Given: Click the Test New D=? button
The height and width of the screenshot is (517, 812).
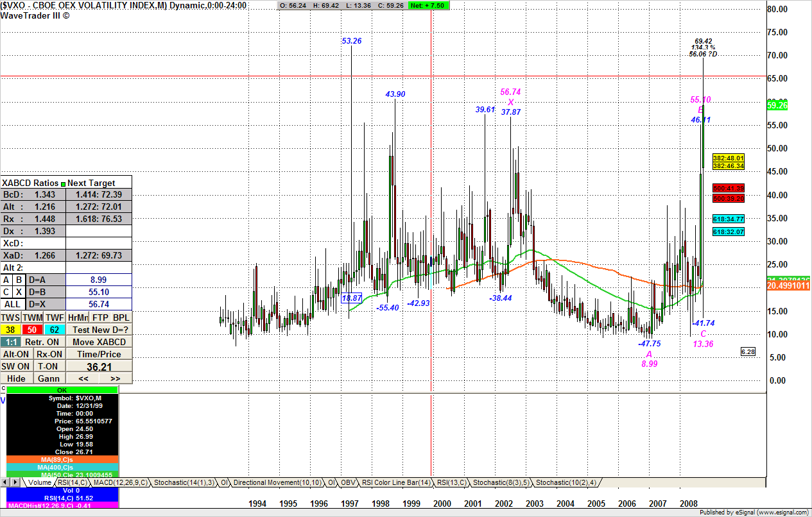Looking at the screenshot, I should pos(100,330).
